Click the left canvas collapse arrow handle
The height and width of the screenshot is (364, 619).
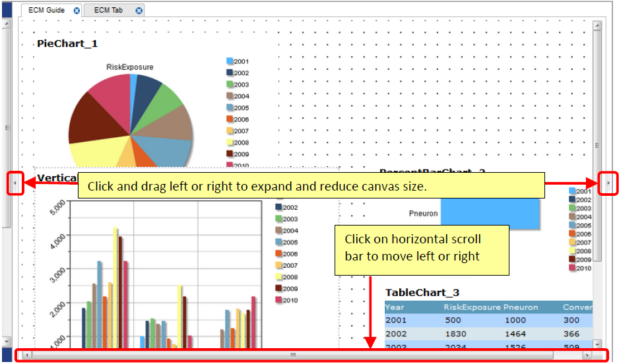pos(15,183)
